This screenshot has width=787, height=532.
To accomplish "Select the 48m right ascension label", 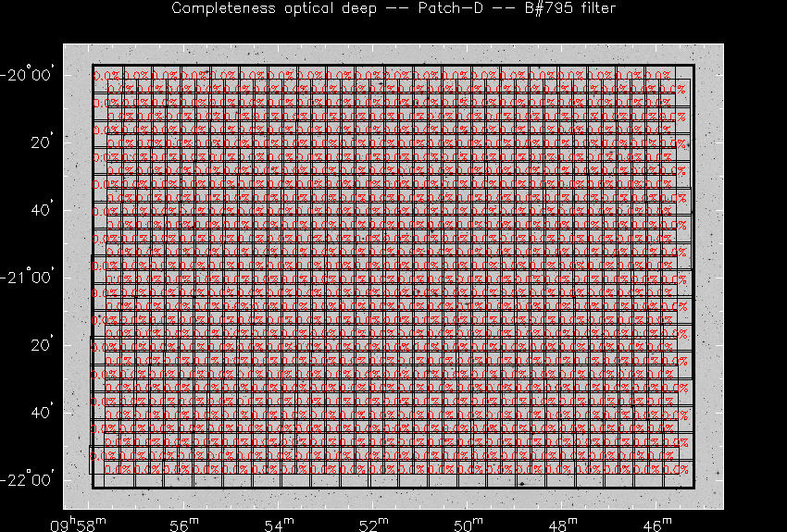I will 563,525.
